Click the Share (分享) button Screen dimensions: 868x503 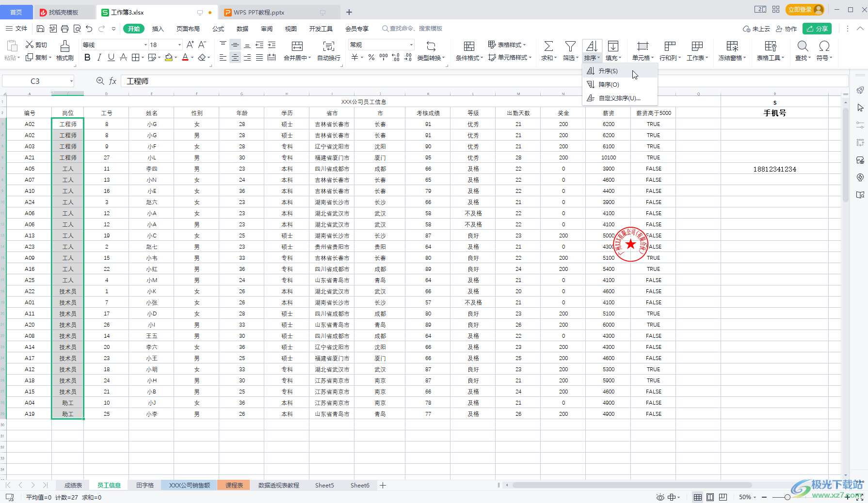point(817,29)
